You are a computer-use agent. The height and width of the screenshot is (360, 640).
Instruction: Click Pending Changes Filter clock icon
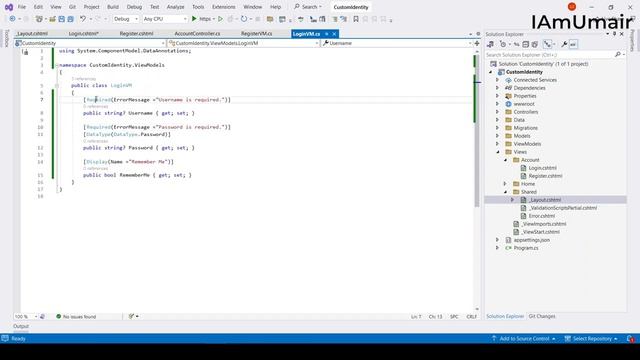pyautogui.click(x=503, y=44)
